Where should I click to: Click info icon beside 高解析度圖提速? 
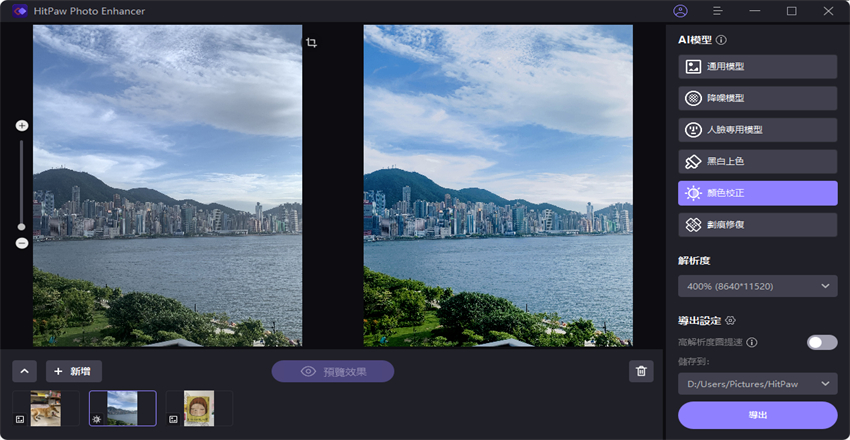[x=752, y=342]
